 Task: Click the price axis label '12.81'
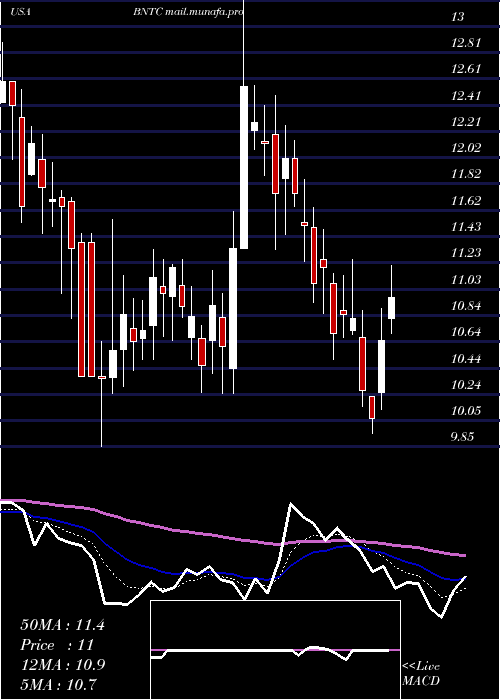(466, 43)
